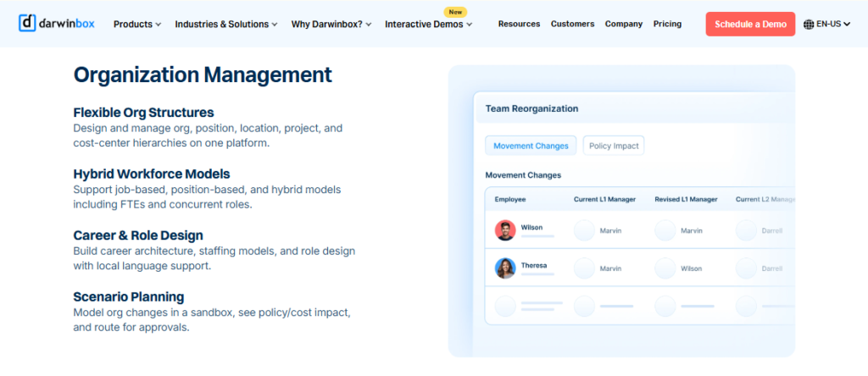Screen dimensions: 868x376
Task: Click the Team Reorganization panel title
Action: [x=531, y=109]
